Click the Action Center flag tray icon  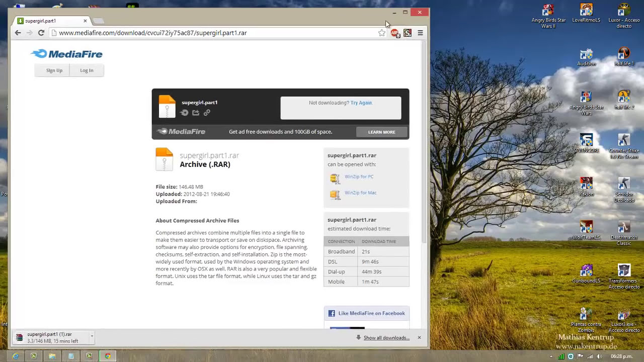coord(580,356)
